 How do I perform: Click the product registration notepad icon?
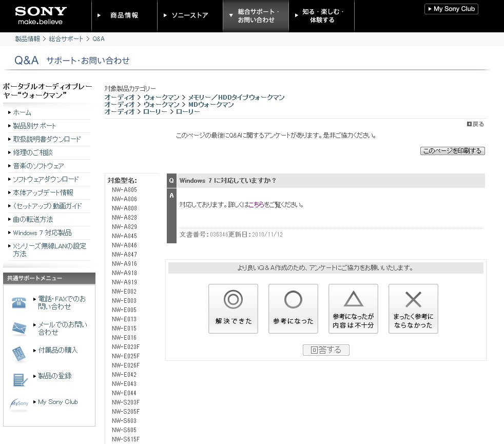(x=20, y=380)
